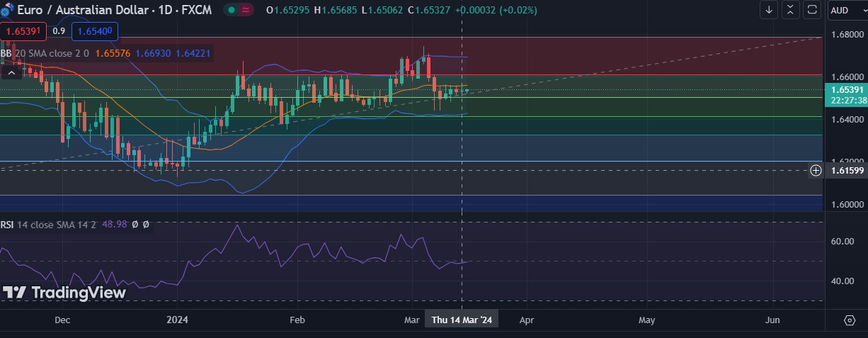The image size is (868, 338).
Task: Click the Jun label on time axis
Action: click(773, 320)
